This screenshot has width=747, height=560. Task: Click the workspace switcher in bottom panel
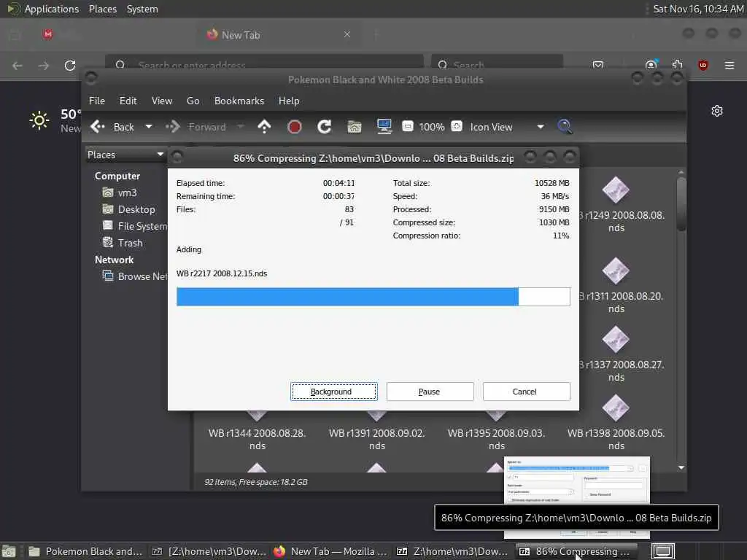pos(662,551)
